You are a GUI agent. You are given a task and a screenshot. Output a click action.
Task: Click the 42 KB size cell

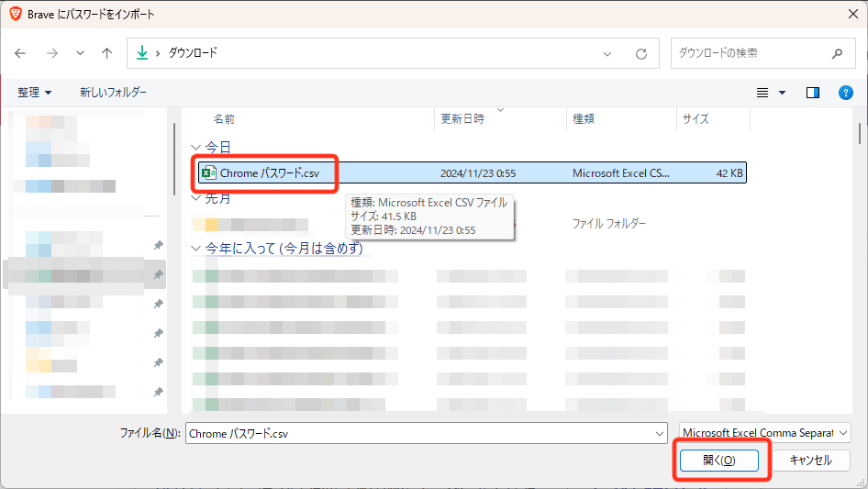click(729, 173)
